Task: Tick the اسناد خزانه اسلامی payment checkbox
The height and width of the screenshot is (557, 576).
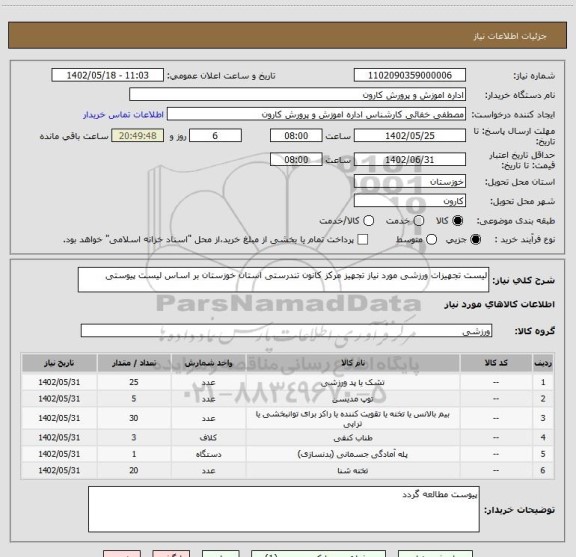Action: click(363, 240)
